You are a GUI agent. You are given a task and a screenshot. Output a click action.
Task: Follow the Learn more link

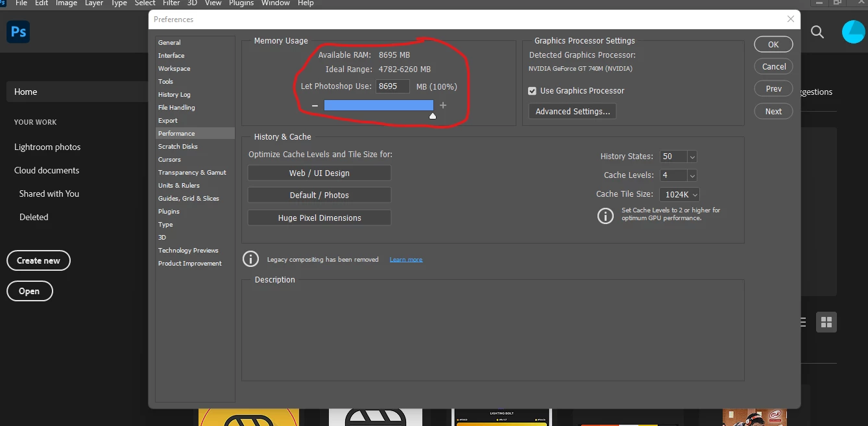(x=406, y=259)
